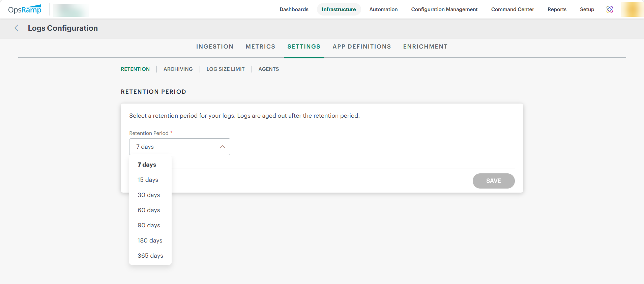Open the Enrichment tab
Image resolution: width=644 pixels, height=284 pixels.
pyautogui.click(x=425, y=47)
